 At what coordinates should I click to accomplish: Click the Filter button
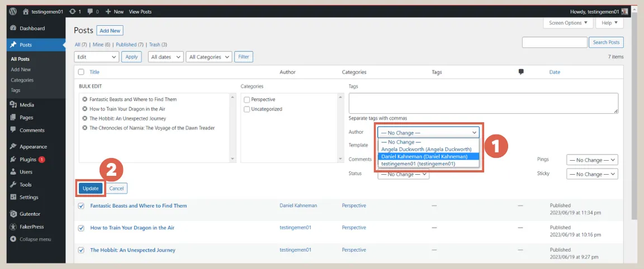point(244,57)
